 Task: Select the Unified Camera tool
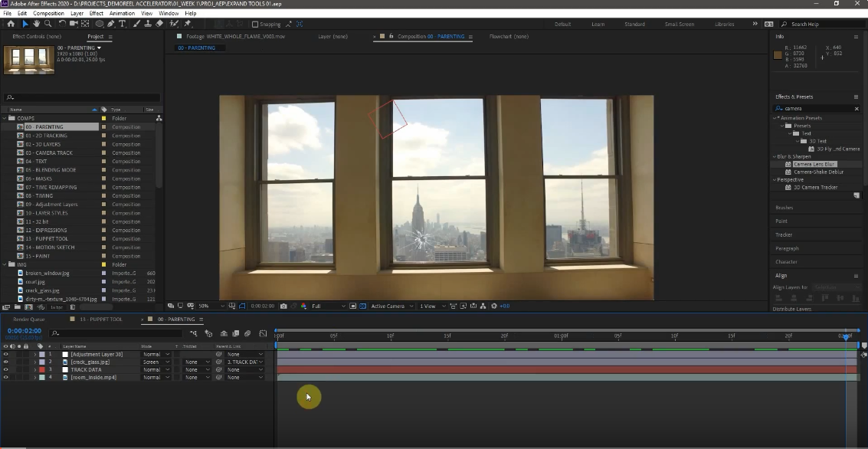pos(74,24)
